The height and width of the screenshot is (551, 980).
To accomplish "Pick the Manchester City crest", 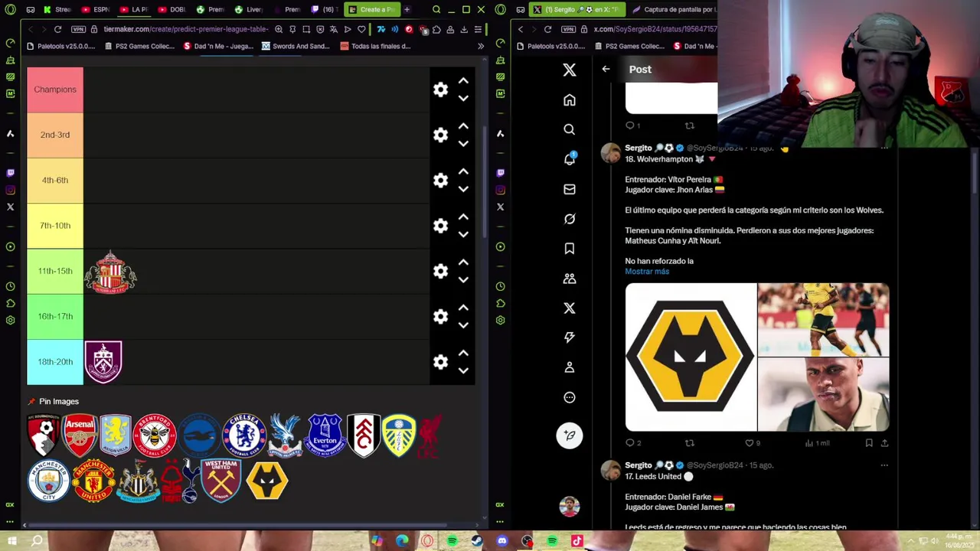I will pos(48,481).
